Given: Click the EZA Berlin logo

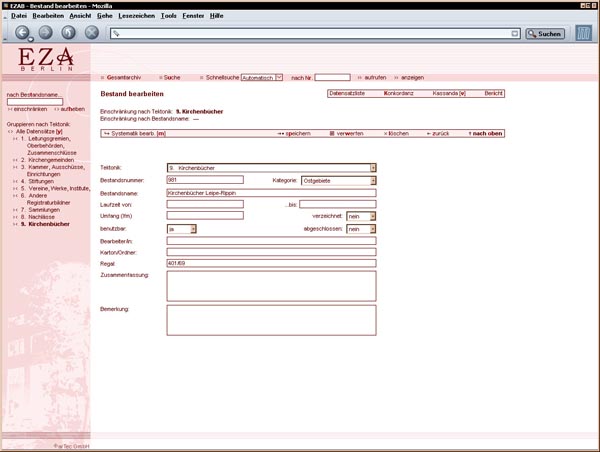Looking at the screenshot, I should pyautogui.click(x=46, y=59).
